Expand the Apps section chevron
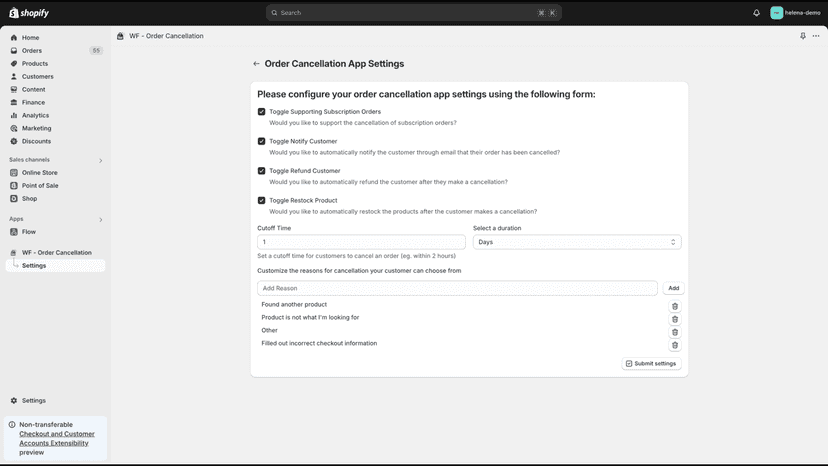Viewport: 828px width, 466px height. coord(100,219)
